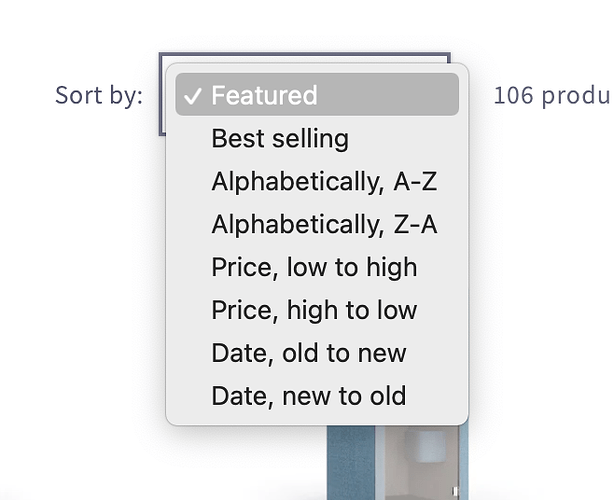Arrange products in reverse alphabetical order
Viewport: 613px width, 500px height.
(x=324, y=224)
